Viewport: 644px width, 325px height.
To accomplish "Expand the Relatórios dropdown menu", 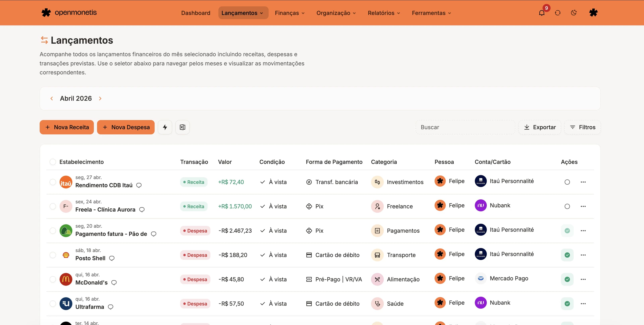I will click(x=384, y=13).
